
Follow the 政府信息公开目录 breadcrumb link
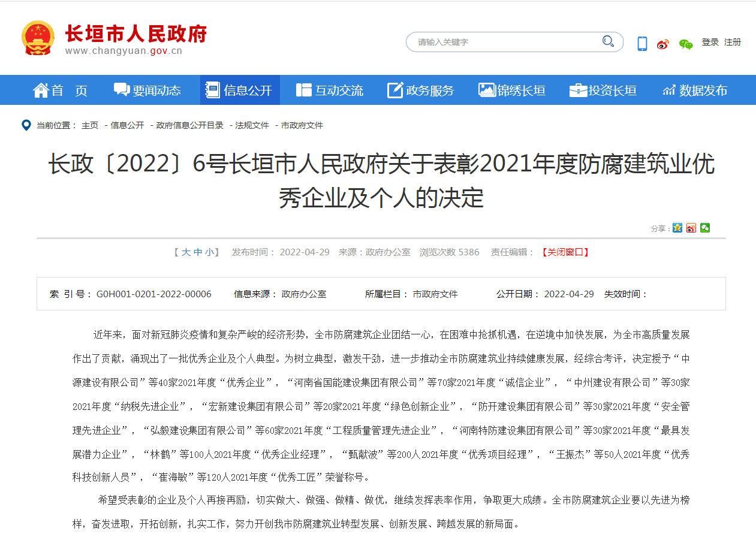coord(190,125)
